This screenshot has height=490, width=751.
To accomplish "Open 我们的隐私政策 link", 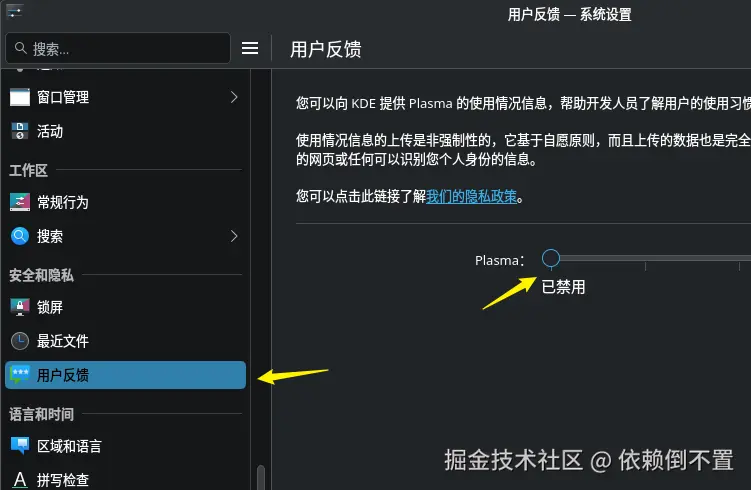I will point(471,196).
